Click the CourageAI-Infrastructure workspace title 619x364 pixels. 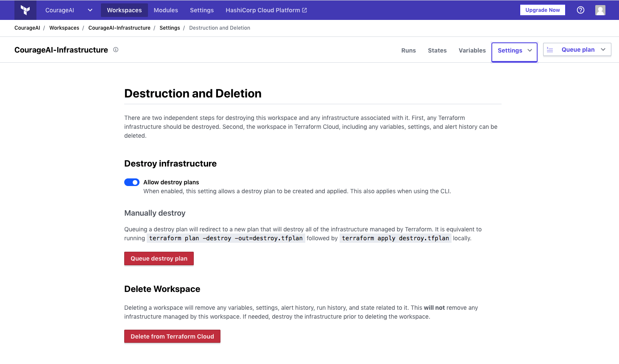click(x=61, y=50)
